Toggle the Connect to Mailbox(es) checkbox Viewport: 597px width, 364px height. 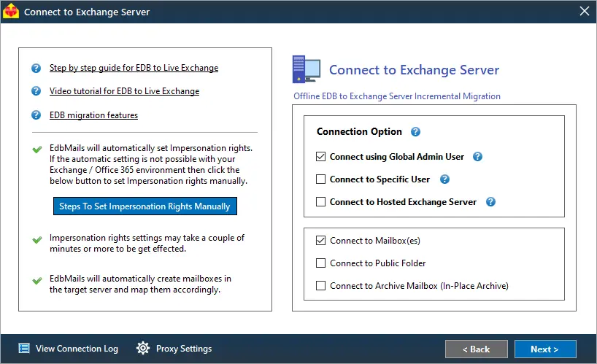point(320,241)
